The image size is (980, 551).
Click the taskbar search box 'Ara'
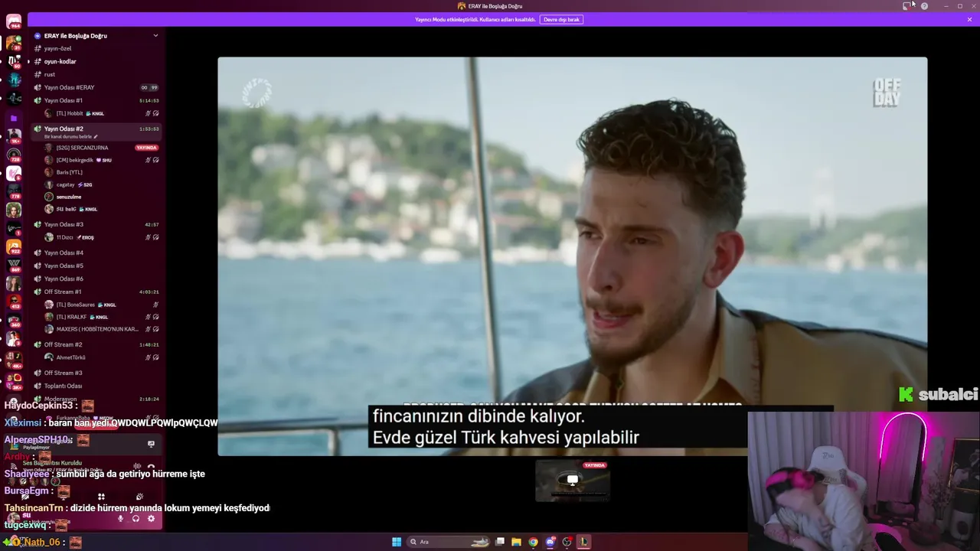click(449, 542)
